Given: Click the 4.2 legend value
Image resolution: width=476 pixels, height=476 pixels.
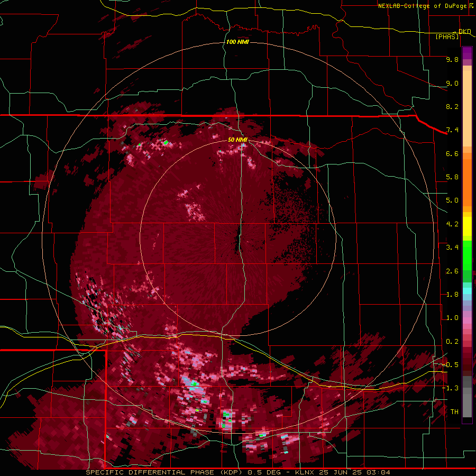Looking at the screenshot, I should (x=452, y=224).
